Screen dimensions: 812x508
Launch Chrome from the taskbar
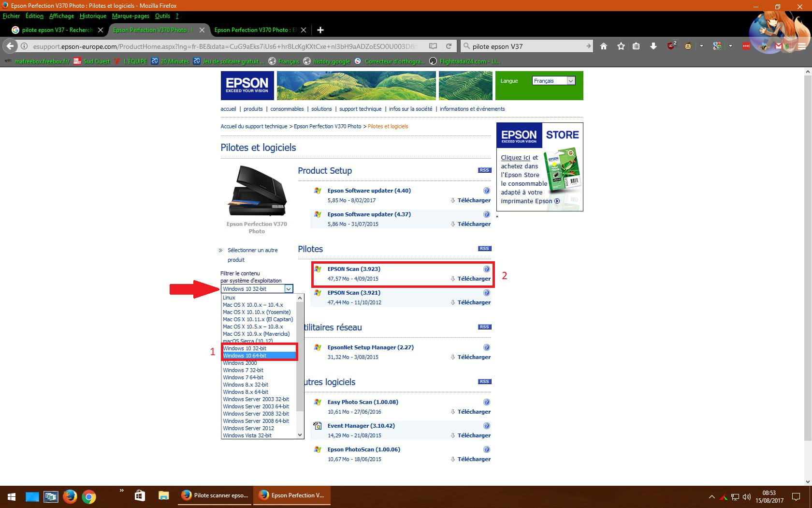click(89, 496)
